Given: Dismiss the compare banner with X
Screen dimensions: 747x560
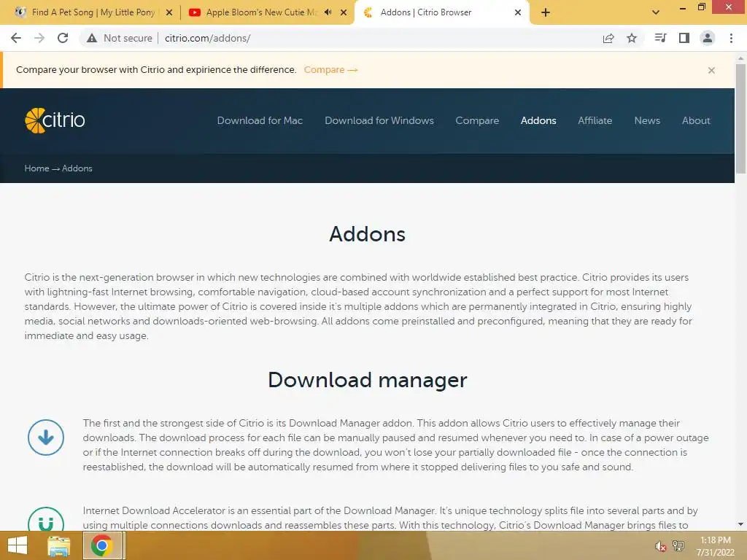Looking at the screenshot, I should pyautogui.click(x=711, y=71).
